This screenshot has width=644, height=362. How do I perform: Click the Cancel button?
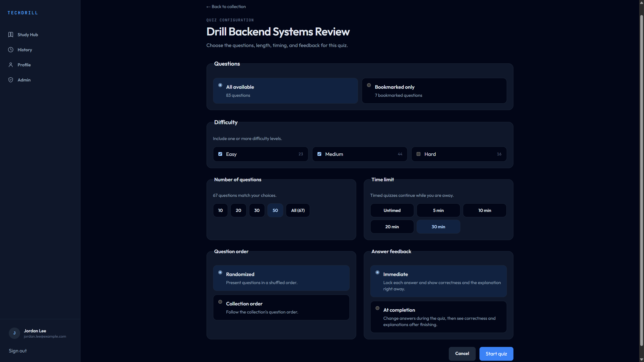462,354
